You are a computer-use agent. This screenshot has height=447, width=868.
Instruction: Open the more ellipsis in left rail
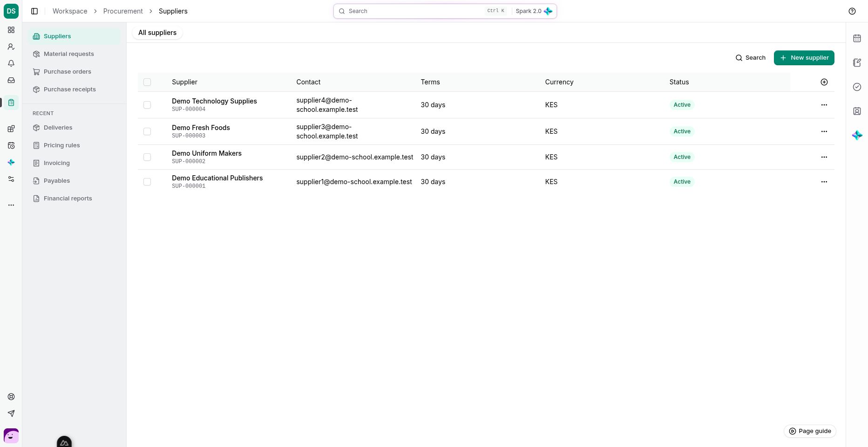[x=11, y=205]
